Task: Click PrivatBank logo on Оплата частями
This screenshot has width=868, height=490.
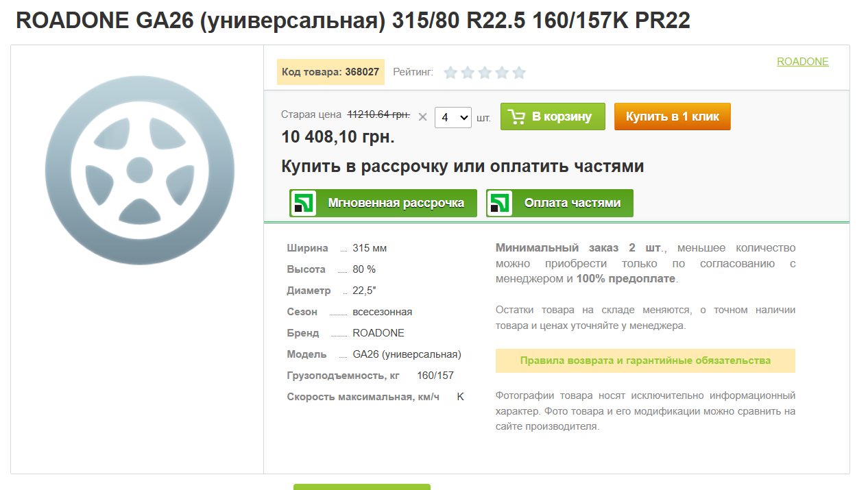Action: 500,204
